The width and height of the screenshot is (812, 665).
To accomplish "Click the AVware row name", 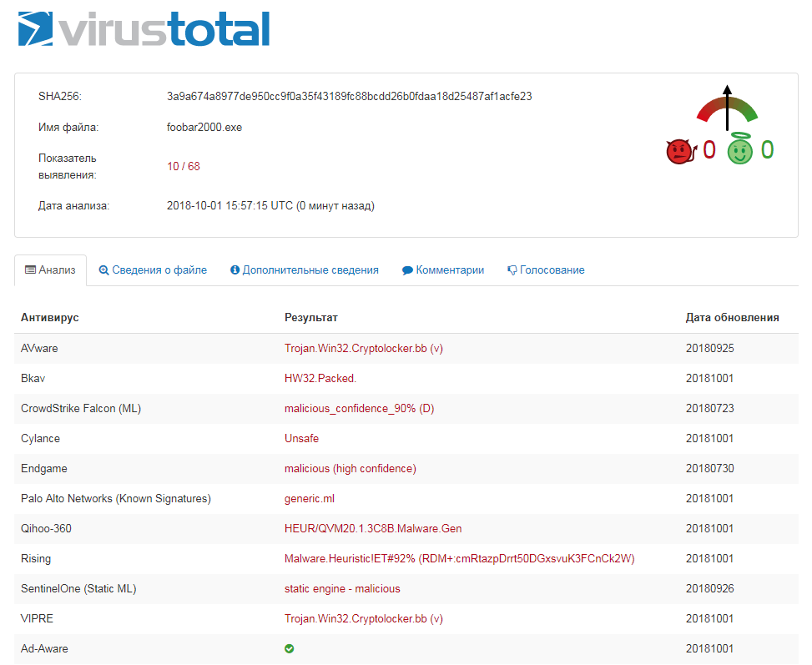I will pyautogui.click(x=39, y=348).
